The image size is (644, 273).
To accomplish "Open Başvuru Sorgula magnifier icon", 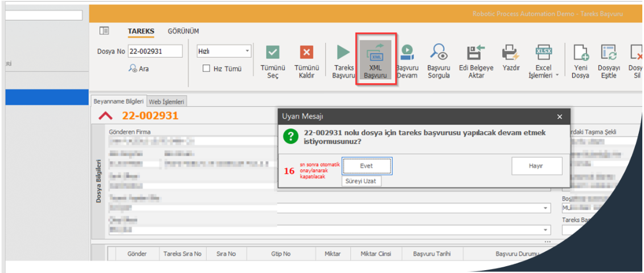I will 438,52.
